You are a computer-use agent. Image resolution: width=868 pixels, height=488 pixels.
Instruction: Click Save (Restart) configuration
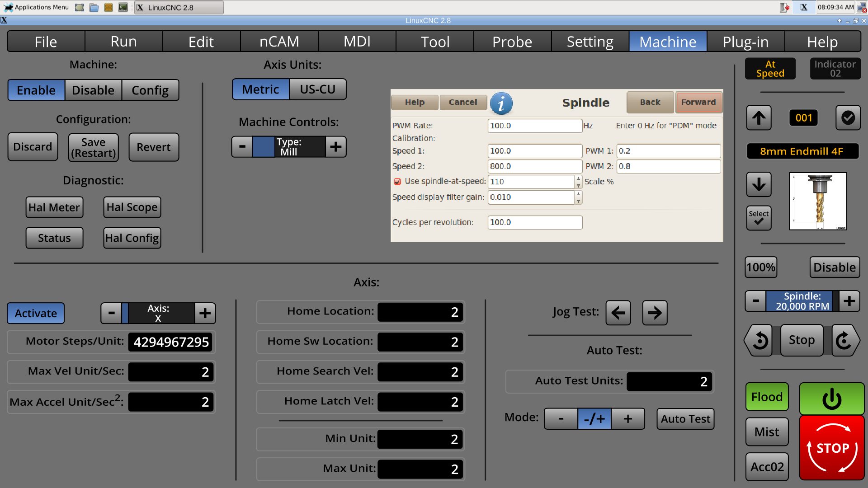click(93, 147)
